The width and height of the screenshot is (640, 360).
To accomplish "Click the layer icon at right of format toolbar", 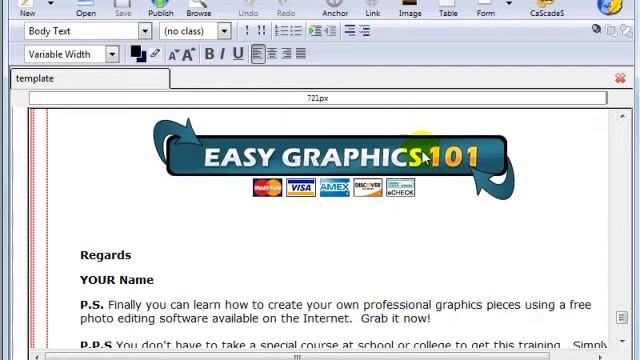I will [596, 29].
